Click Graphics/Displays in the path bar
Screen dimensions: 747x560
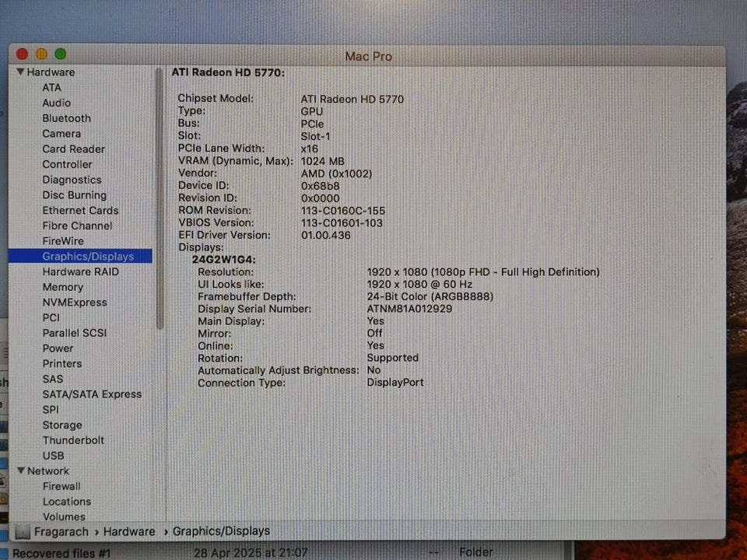coord(221,531)
